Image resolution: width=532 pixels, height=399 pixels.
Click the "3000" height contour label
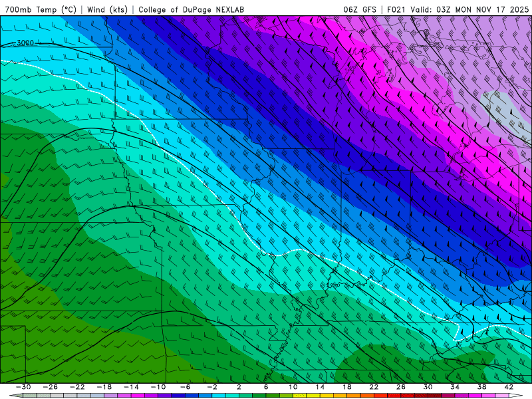point(25,43)
